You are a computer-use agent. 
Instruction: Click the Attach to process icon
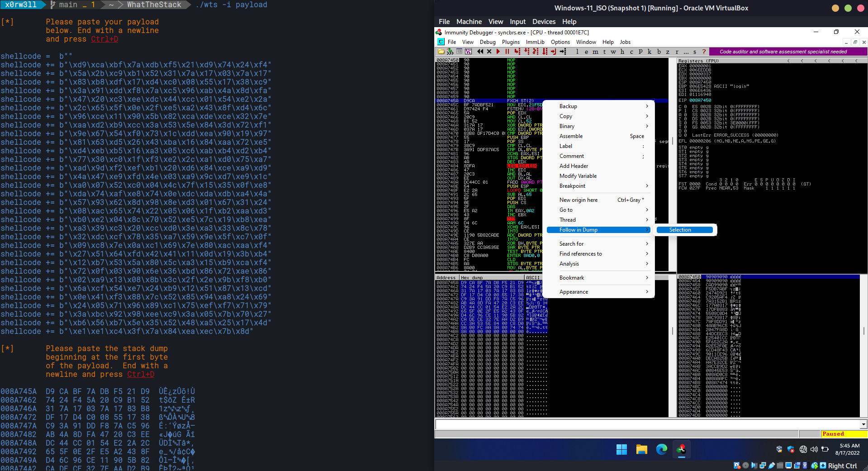pos(450,52)
